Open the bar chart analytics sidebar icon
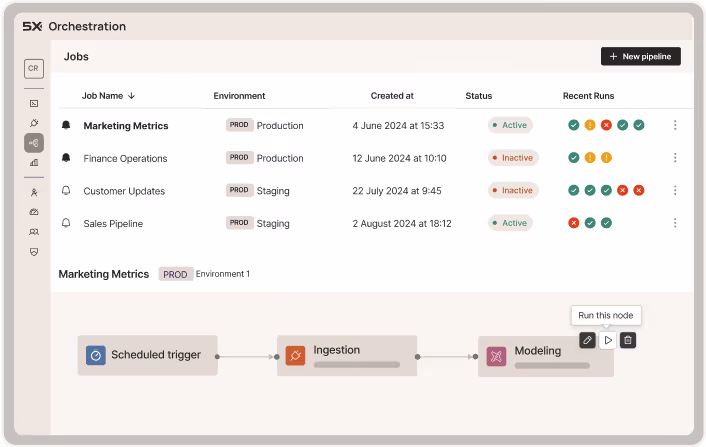706x447 pixels. click(34, 163)
